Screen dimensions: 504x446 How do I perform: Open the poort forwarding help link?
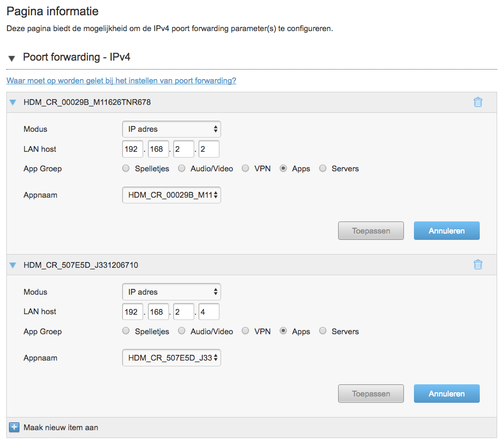[x=121, y=81]
